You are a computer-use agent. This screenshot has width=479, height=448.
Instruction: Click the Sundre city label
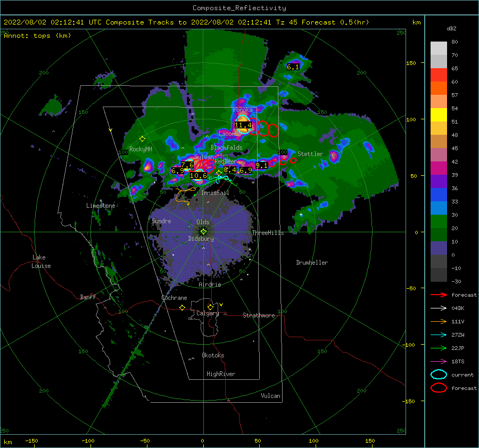click(161, 221)
